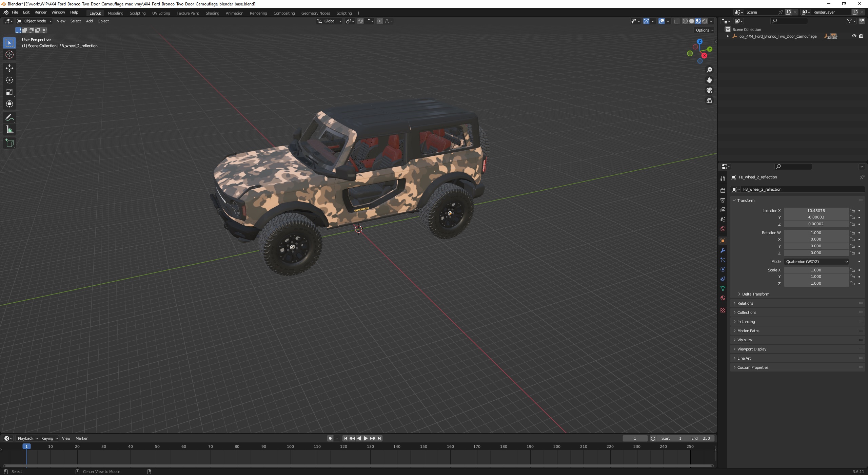Choose the combined Transform tool
The image size is (868, 475).
click(x=9, y=104)
